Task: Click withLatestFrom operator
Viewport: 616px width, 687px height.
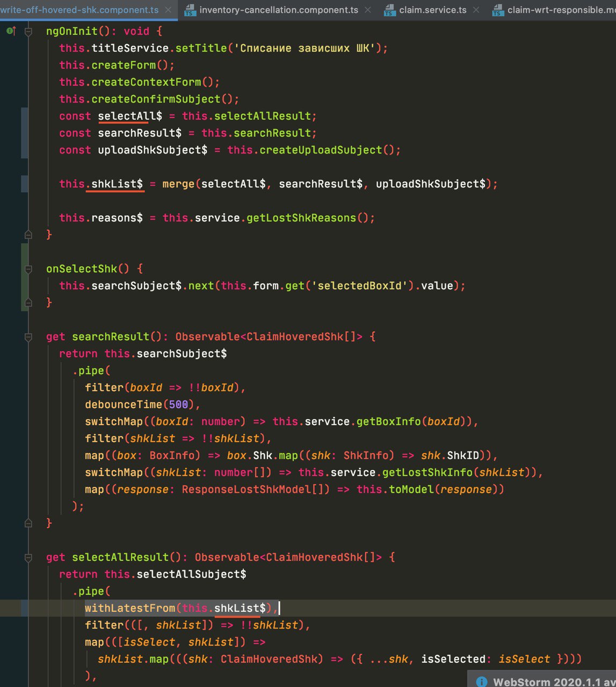Action: [x=130, y=608]
